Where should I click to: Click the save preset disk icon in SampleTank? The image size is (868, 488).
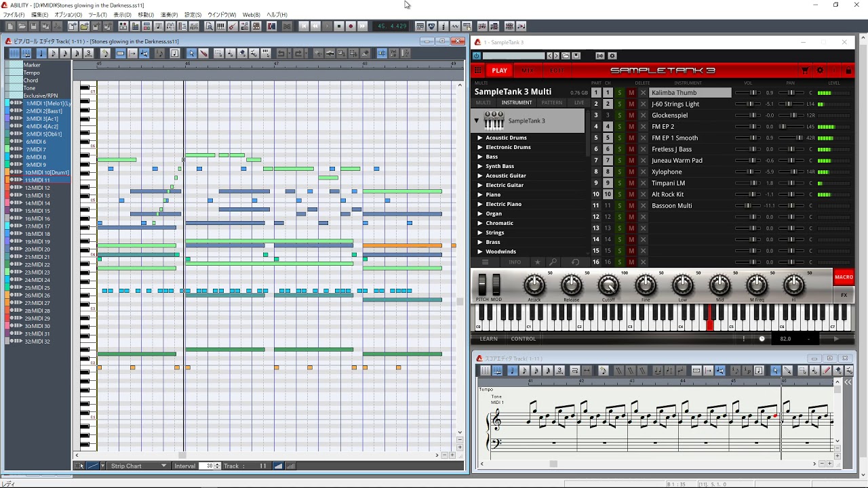click(576, 56)
